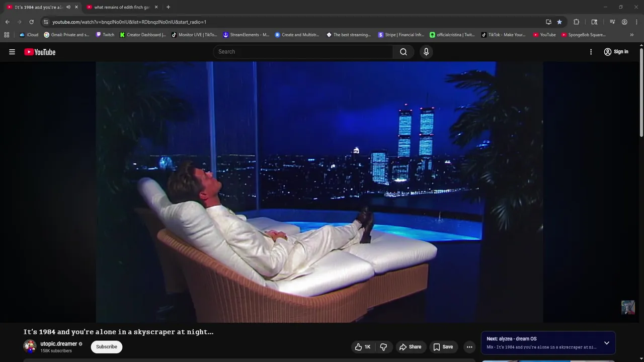
Task: Open the Create and Multistream bookmark
Action: click(x=297, y=35)
